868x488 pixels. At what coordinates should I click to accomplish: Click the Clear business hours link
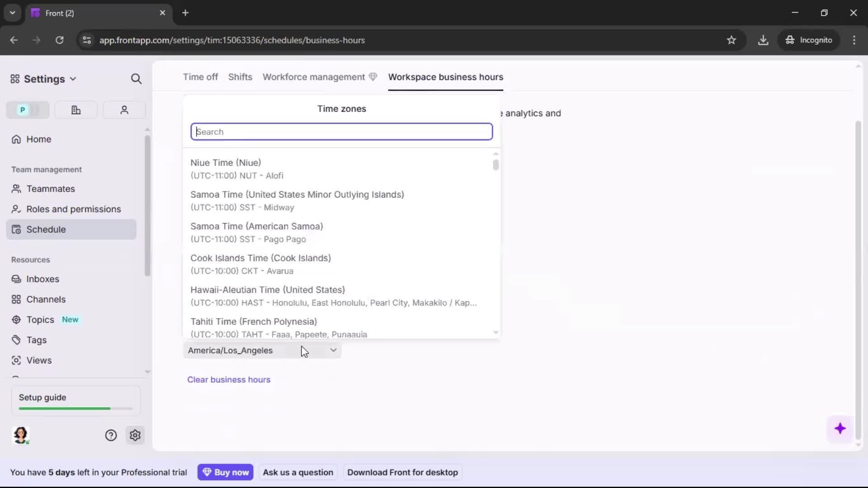(229, 380)
